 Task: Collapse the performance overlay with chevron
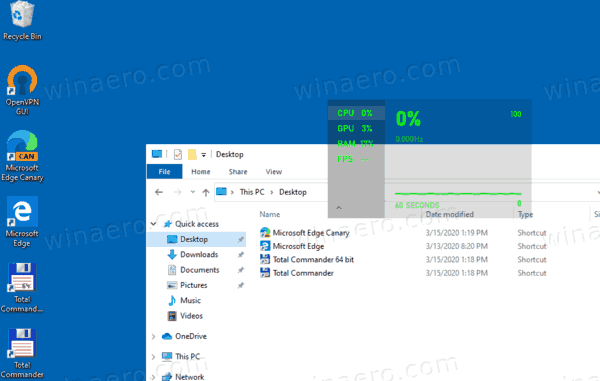click(339, 208)
